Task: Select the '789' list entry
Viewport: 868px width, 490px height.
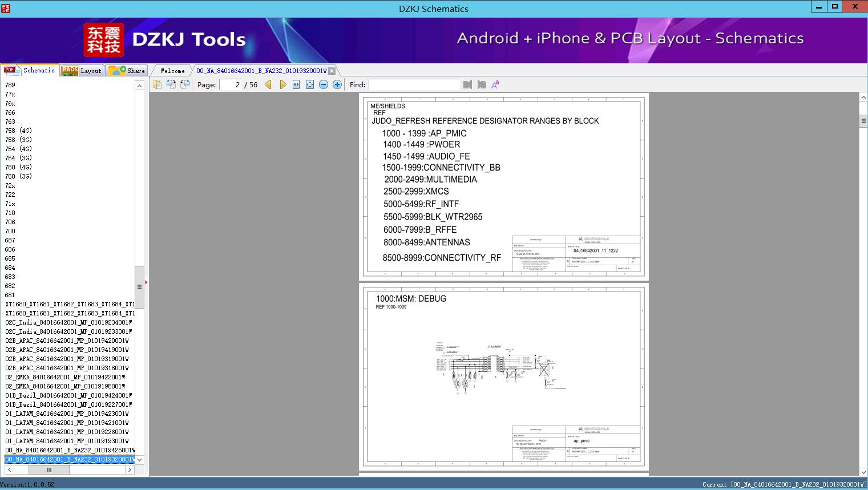Action: click(10, 85)
